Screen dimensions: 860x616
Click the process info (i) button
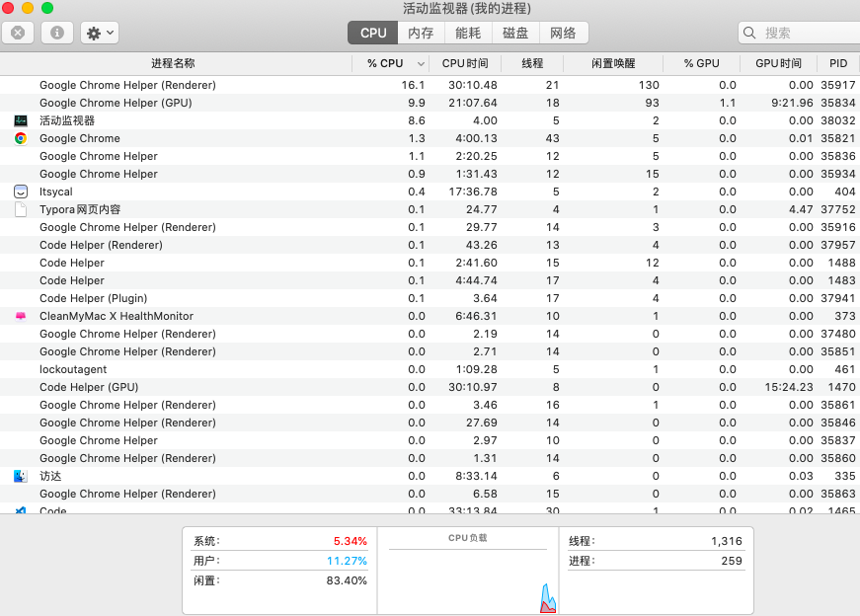tap(56, 33)
